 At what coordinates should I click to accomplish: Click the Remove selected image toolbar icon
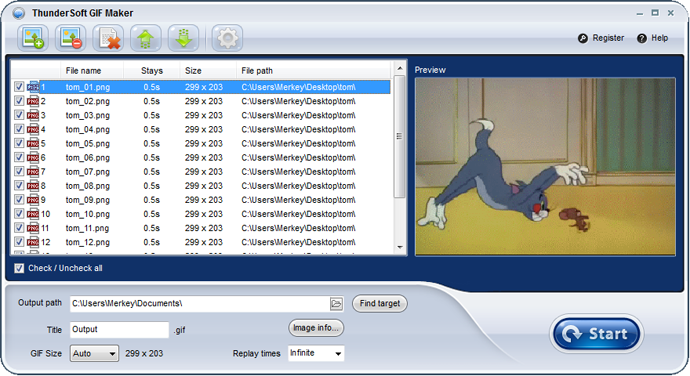tap(70, 38)
